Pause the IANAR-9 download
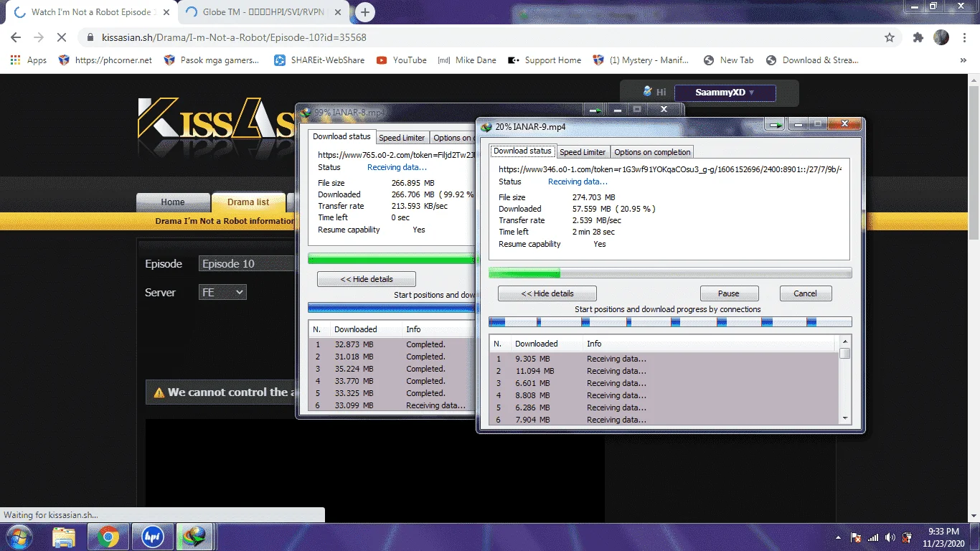This screenshot has height=551, width=980. (729, 293)
